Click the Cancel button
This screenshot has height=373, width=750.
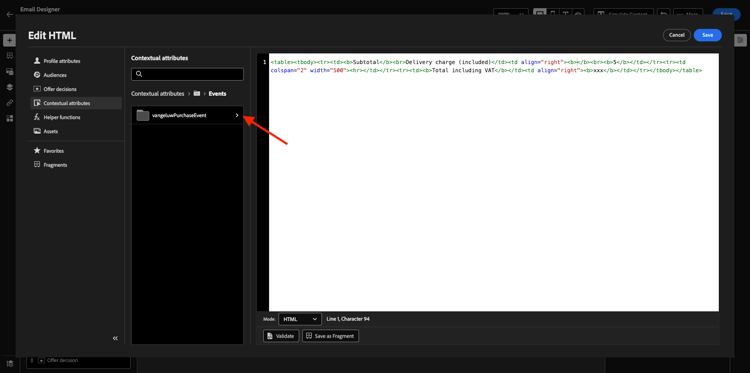677,35
